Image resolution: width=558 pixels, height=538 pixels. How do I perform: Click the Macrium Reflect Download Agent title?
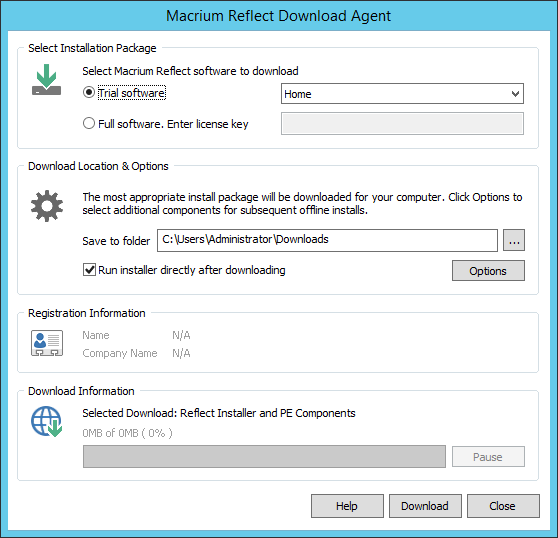tap(279, 16)
